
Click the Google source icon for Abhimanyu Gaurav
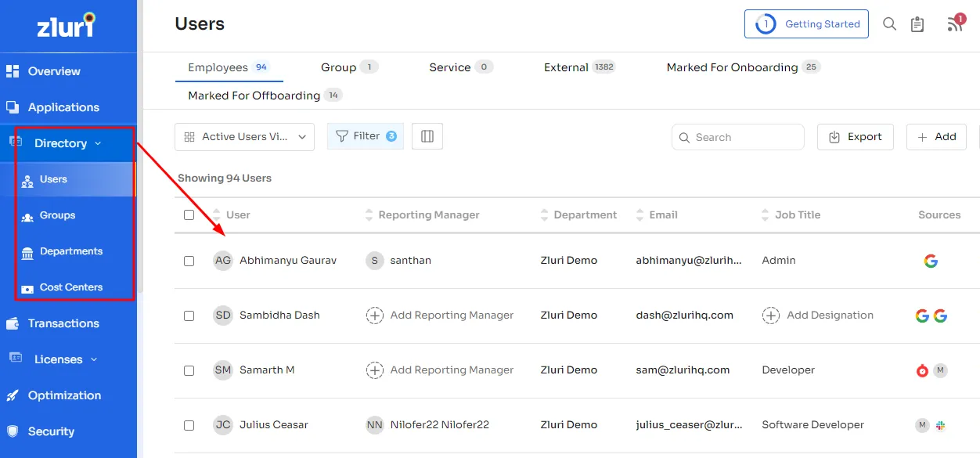(x=931, y=261)
